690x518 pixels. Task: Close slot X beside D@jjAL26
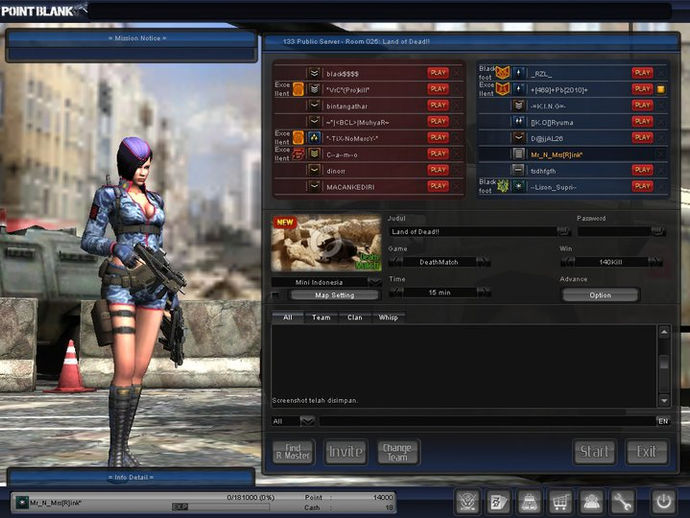click(x=661, y=138)
